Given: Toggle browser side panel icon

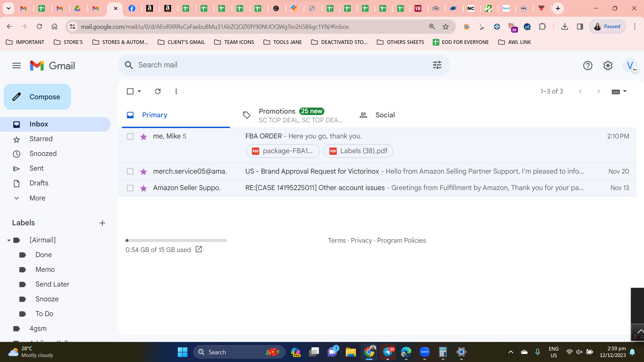Looking at the screenshot, I should pyautogui.click(x=580, y=26).
